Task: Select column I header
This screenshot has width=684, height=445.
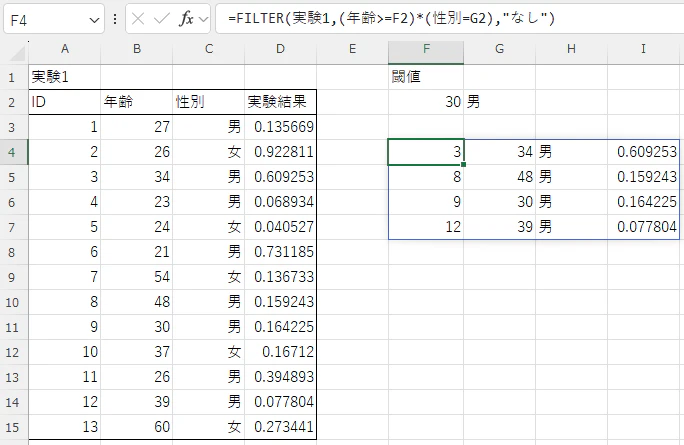Action: coord(643,49)
